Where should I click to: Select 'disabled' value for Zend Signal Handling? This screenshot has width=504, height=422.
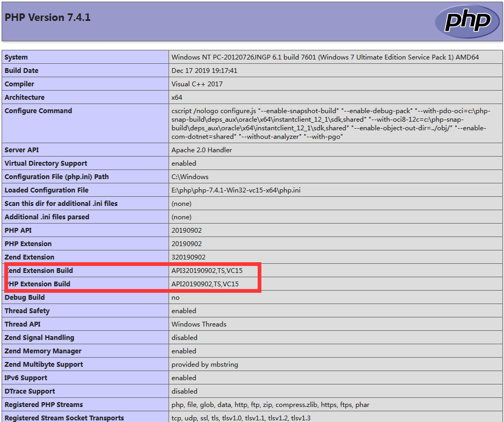(184, 338)
